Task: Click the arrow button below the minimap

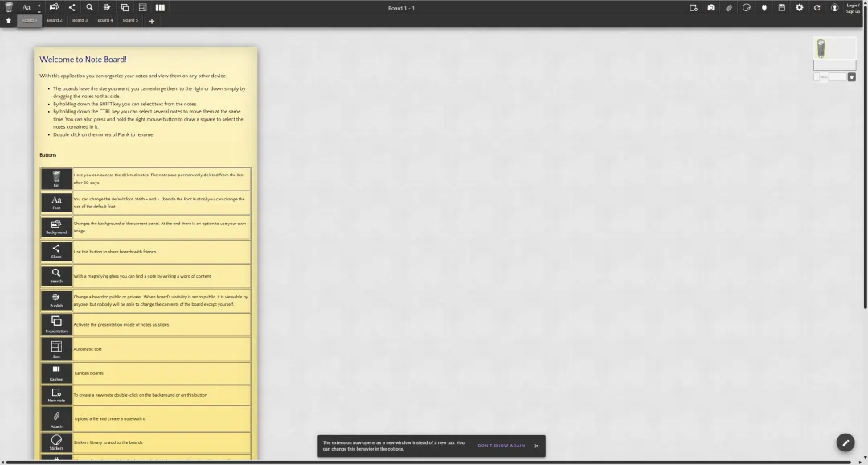Action: click(x=851, y=77)
